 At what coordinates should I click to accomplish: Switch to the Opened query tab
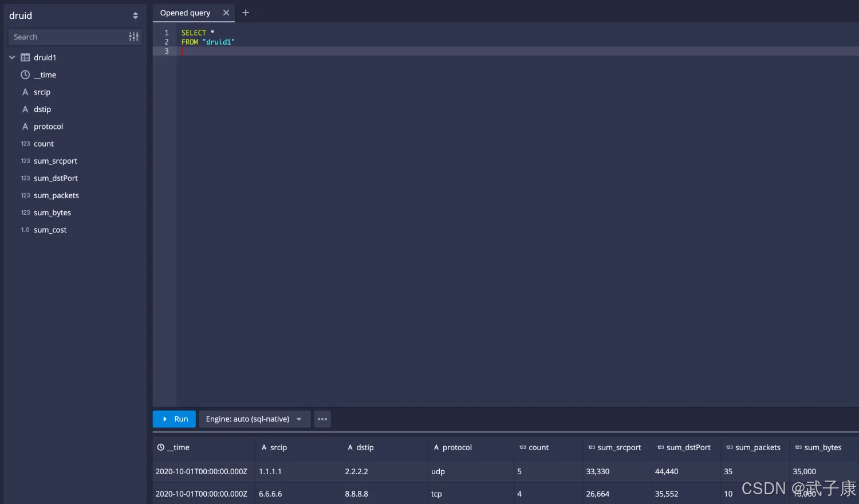tap(185, 13)
